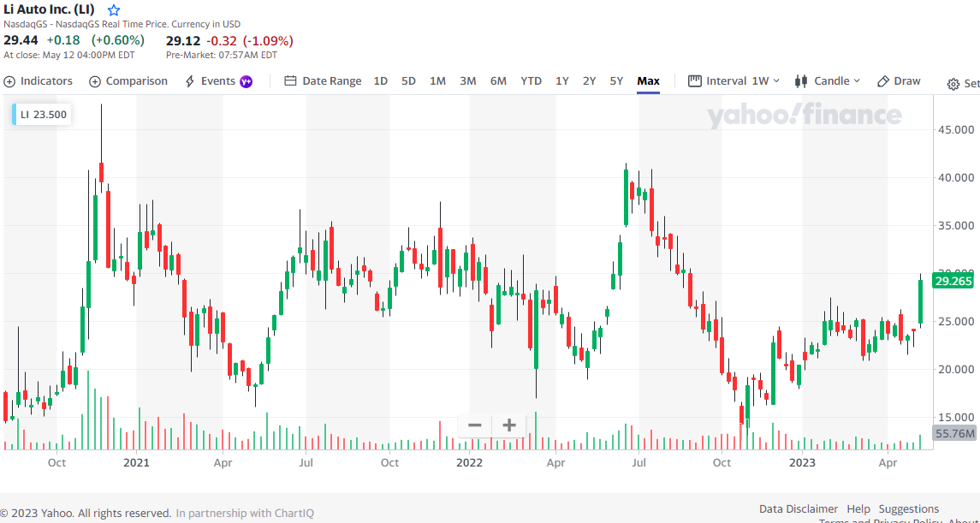Select the 3M range
The image size is (980, 523).
pos(468,81)
